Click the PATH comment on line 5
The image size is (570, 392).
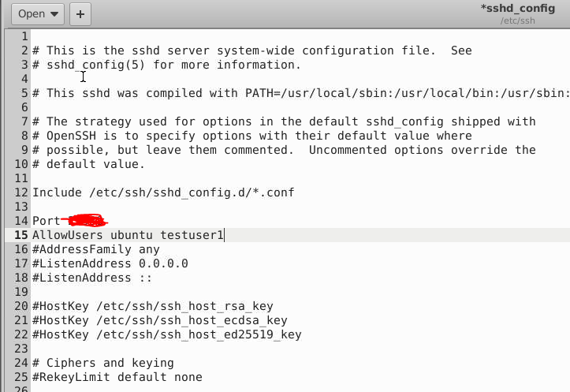300,93
